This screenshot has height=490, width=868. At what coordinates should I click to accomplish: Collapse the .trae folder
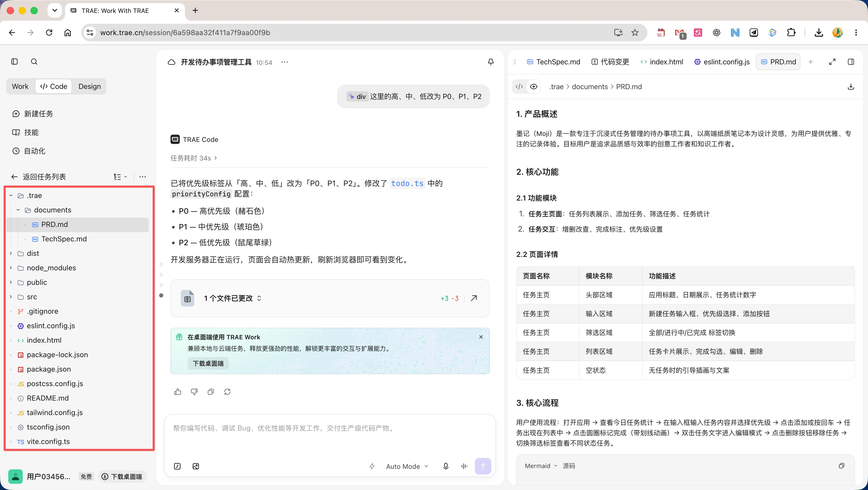coord(11,195)
